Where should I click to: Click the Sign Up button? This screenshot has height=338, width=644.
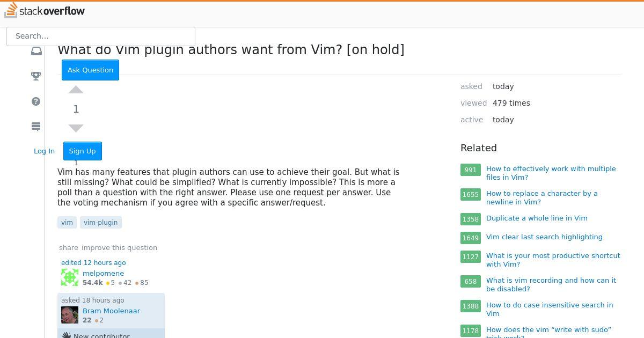pyautogui.click(x=82, y=151)
